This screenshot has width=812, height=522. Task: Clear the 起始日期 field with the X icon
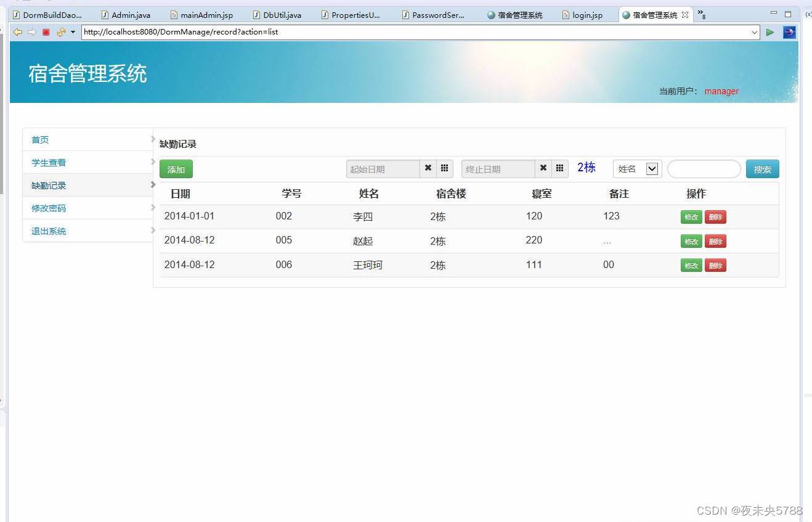tap(428, 168)
